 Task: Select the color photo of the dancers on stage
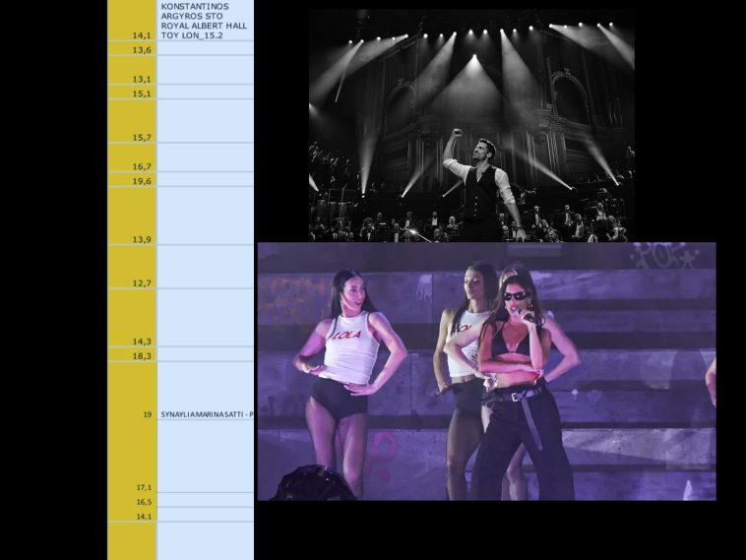click(486, 371)
